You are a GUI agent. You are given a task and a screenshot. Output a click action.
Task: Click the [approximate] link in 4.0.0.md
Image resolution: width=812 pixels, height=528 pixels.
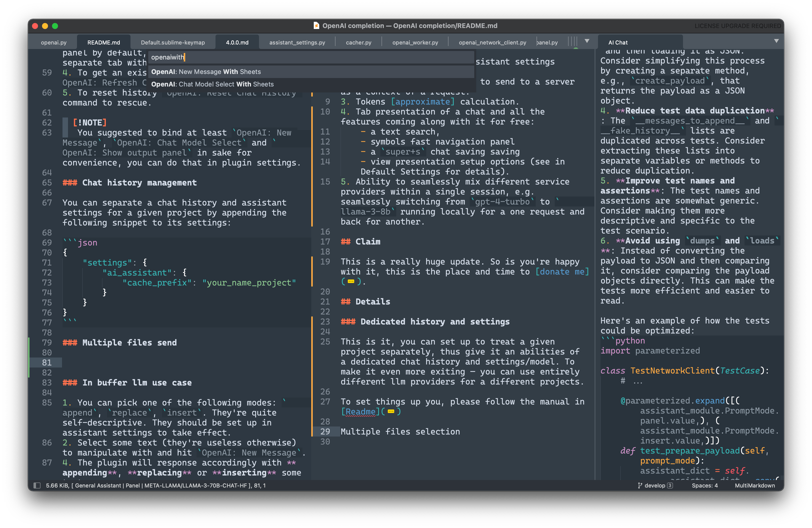[423, 102]
